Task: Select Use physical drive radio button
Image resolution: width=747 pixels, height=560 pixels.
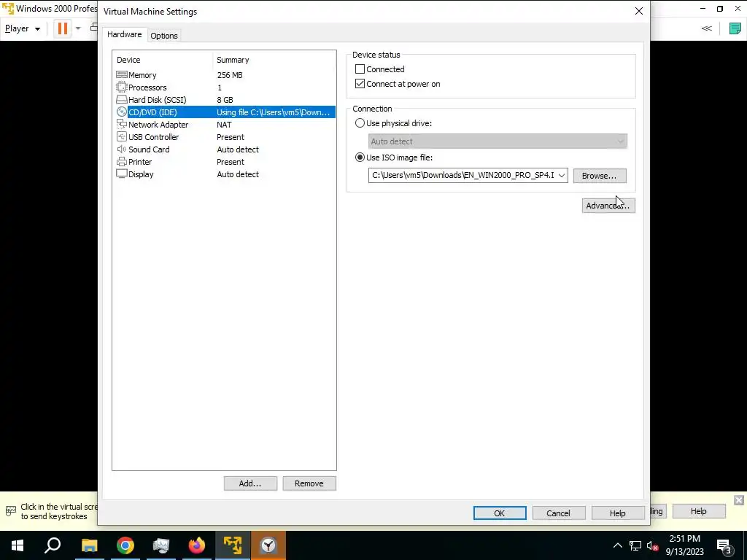Action: (x=360, y=122)
